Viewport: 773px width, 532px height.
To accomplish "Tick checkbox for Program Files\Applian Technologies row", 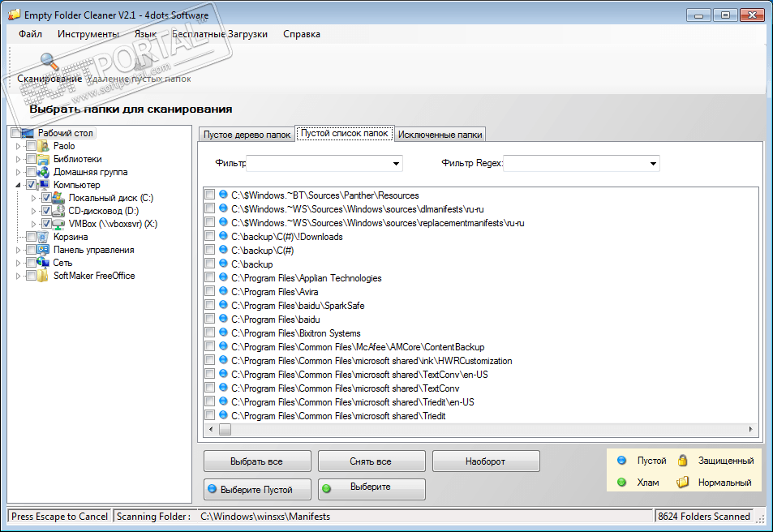I will (209, 277).
